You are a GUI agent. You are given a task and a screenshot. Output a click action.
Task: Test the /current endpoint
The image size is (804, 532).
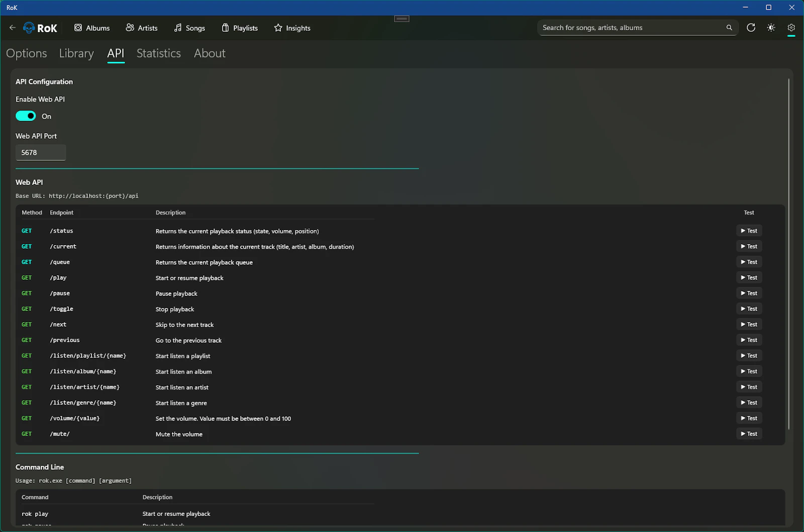(749, 246)
